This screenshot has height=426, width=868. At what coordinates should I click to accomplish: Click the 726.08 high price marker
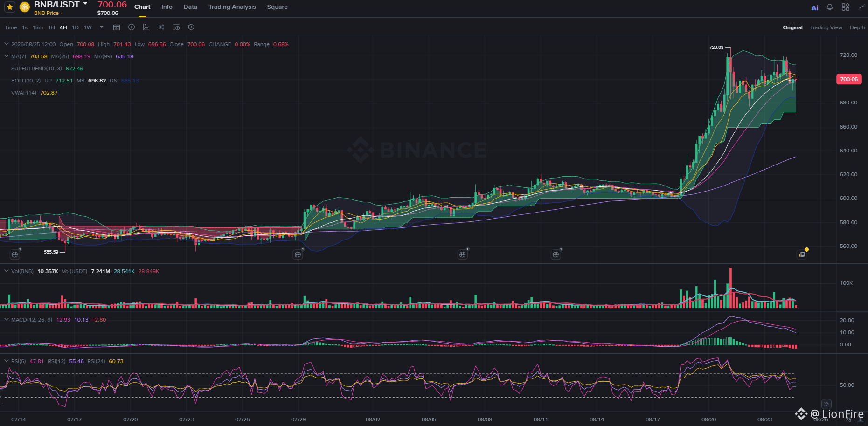pos(716,48)
